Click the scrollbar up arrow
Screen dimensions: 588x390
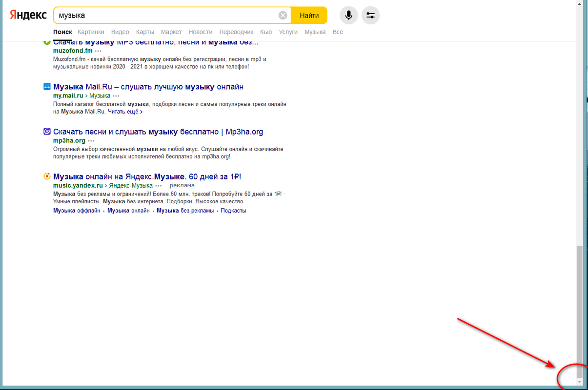(579, 3)
